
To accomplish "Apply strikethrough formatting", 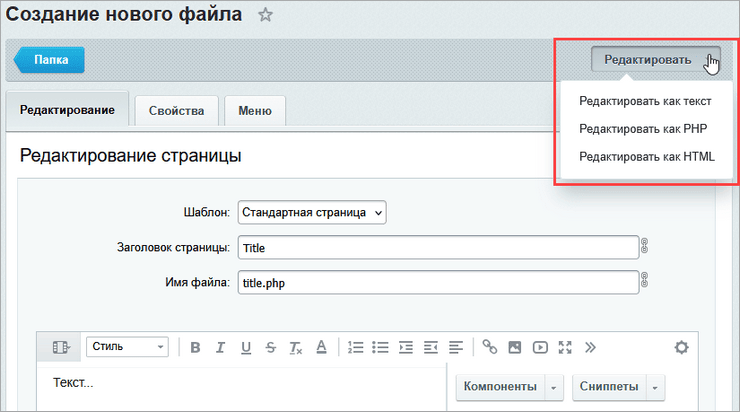I will point(270,348).
